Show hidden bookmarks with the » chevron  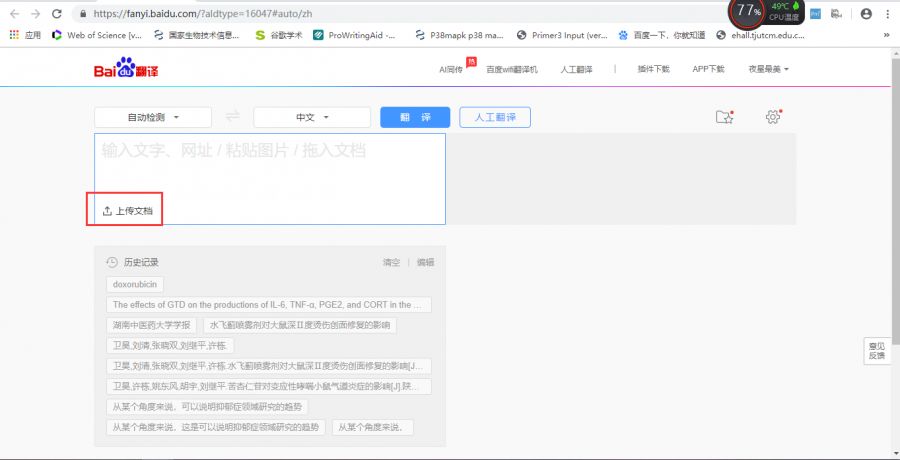coord(887,35)
